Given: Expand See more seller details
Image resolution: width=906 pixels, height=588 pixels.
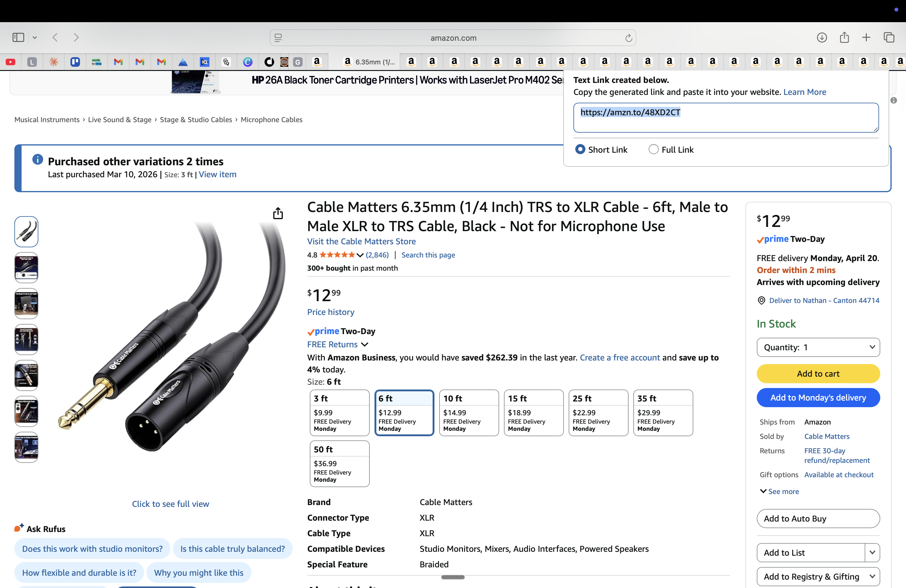Looking at the screenshot, I should 779,491.
